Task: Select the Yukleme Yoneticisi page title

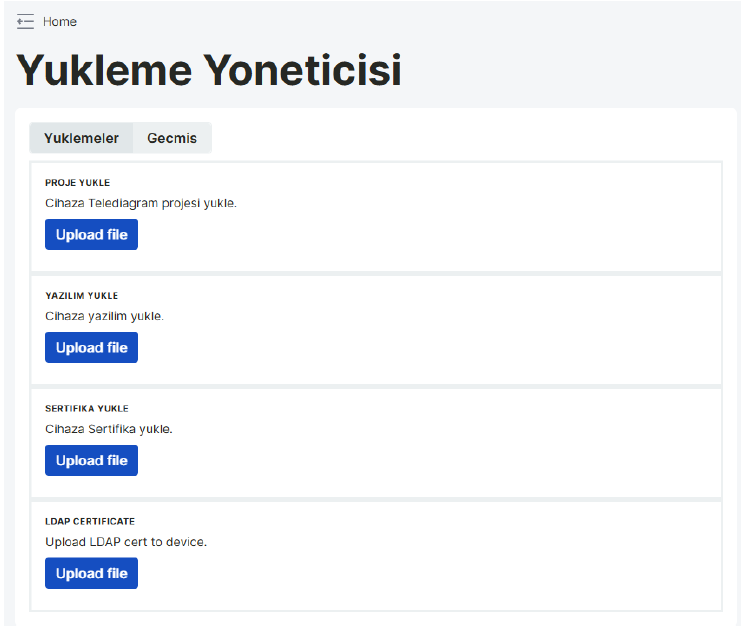Action: (209, 71)
